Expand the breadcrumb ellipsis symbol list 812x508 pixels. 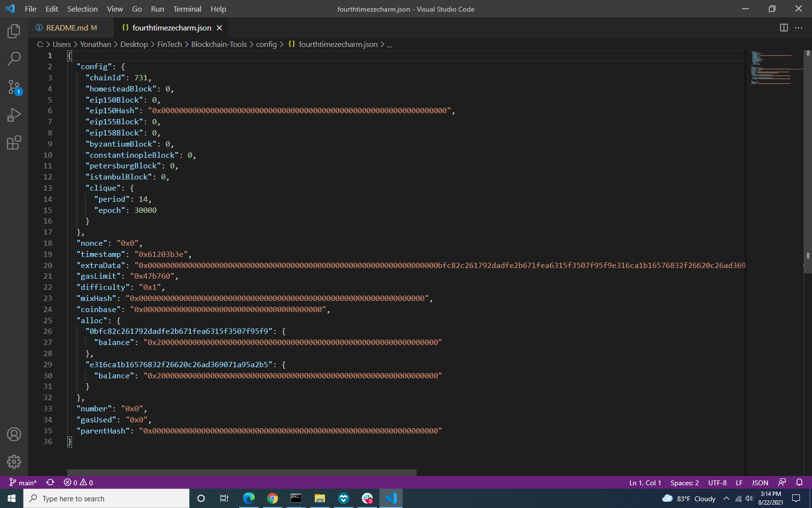(390, 45)
